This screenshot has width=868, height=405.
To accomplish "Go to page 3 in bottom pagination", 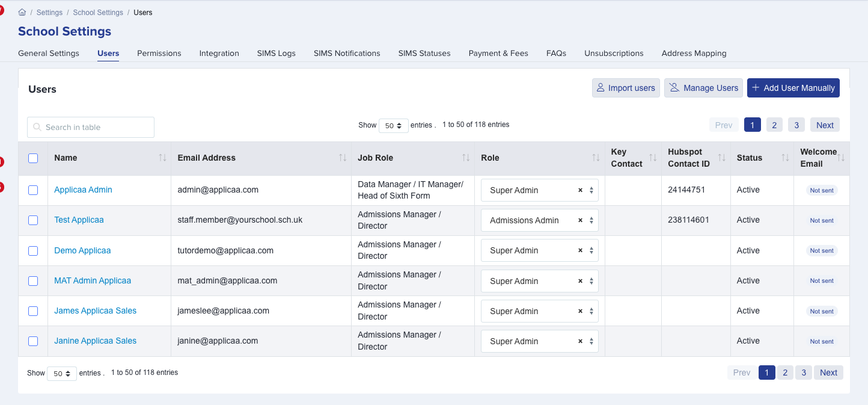I will 804,373.
